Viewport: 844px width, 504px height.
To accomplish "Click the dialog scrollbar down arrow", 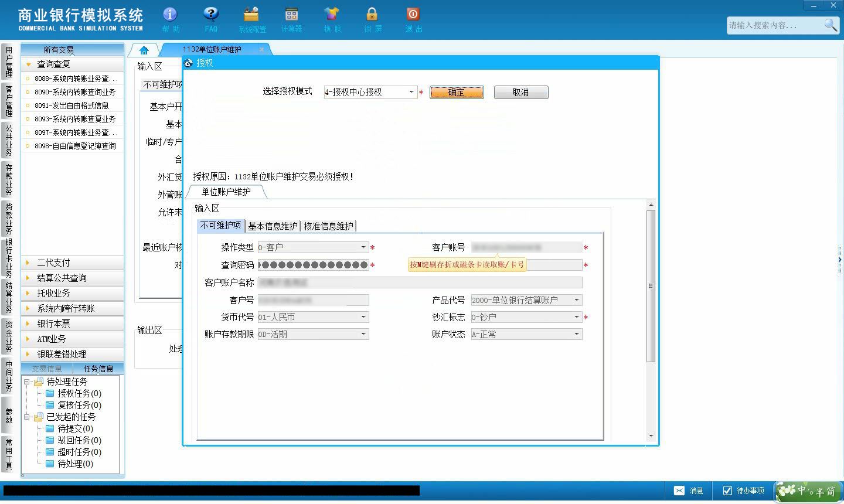I will coord(651,436).
